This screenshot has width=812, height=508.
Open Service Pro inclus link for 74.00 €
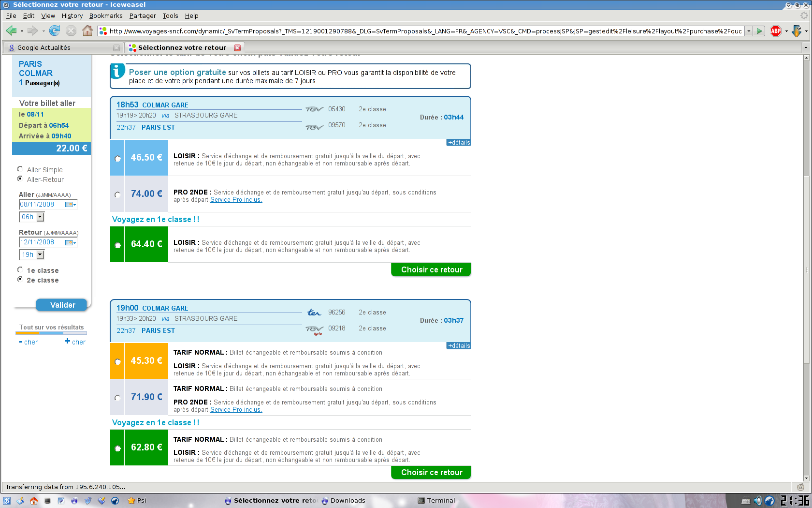236,200
